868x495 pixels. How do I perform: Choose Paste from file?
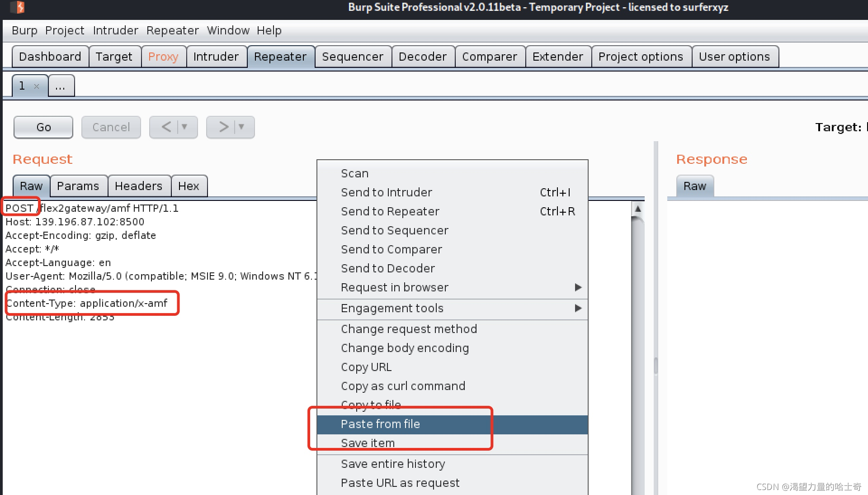[452, 424]
